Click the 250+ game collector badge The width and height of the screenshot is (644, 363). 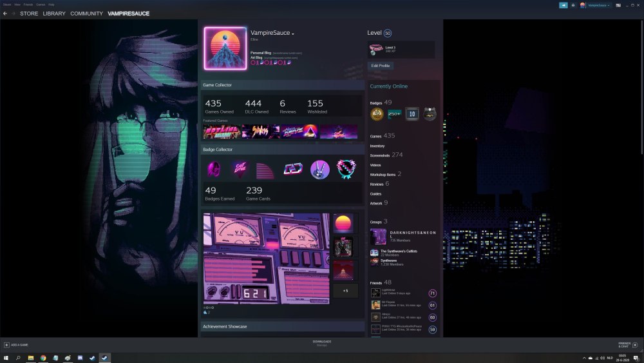[x=394, y=114]
